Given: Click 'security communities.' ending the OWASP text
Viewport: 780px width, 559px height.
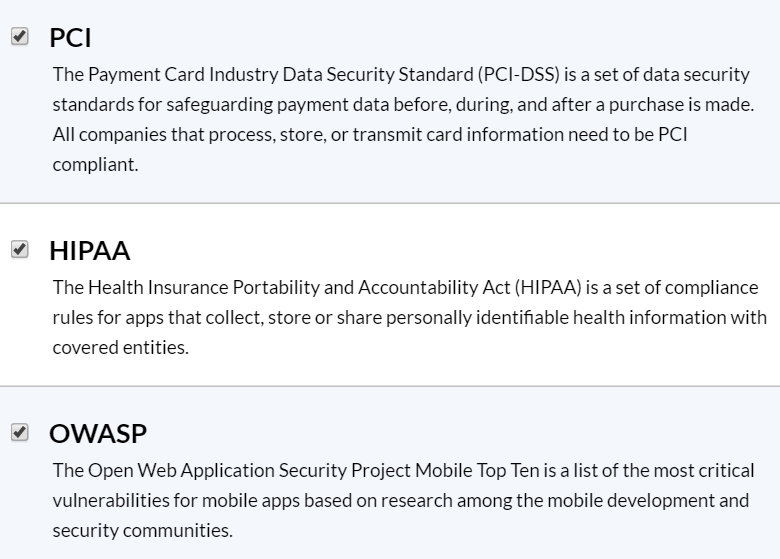Looking at the screenshot, I should (x=143, y=530).
